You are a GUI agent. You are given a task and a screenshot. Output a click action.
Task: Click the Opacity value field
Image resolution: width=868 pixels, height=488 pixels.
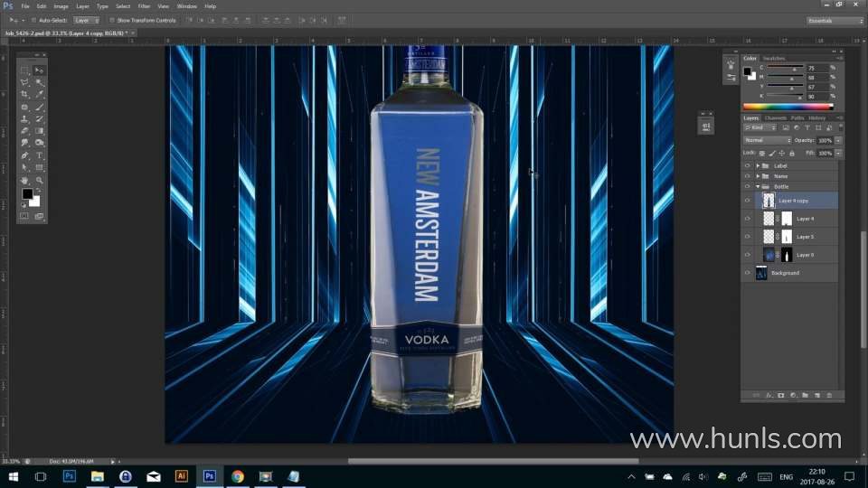coord(825,141)
